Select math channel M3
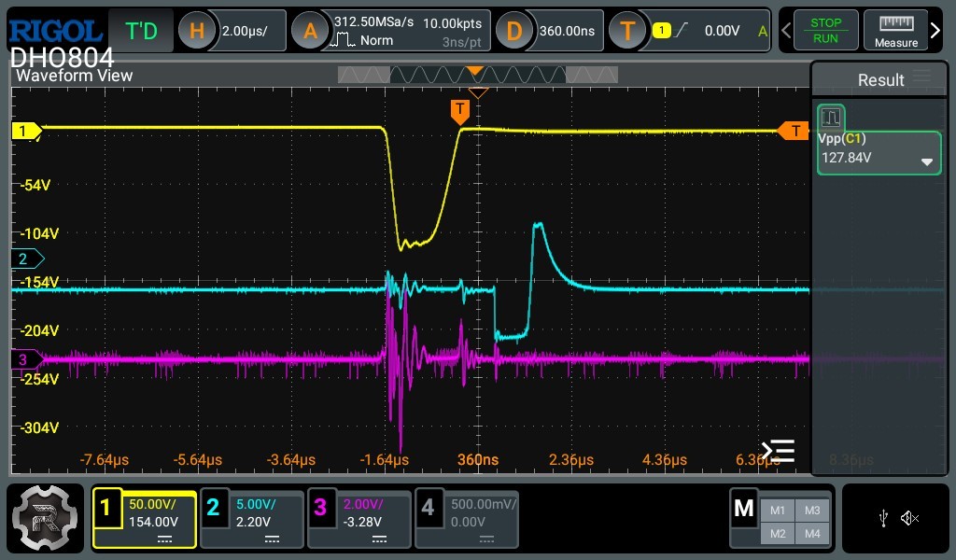 pyautogui.click(x=812, y=511)
